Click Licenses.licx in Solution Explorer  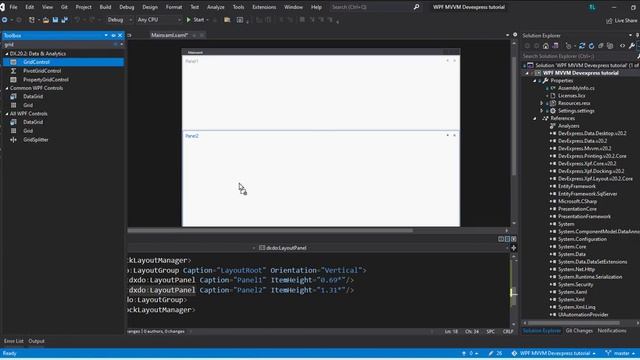coord(571,96)
